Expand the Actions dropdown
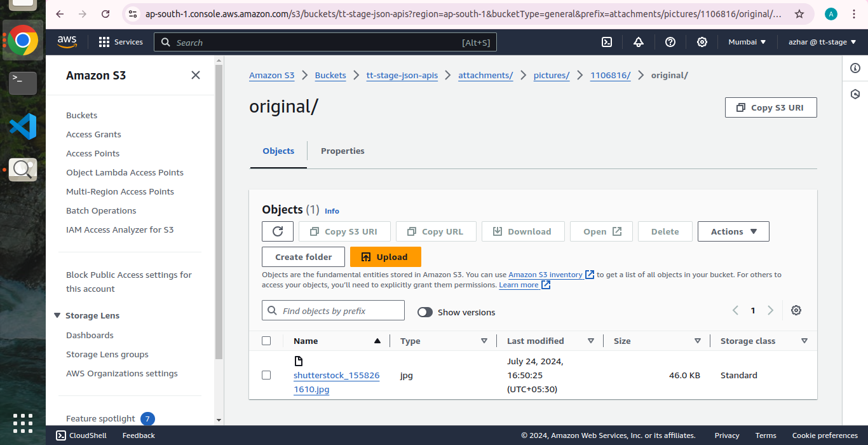868x445 pixels. click(733, 231)
